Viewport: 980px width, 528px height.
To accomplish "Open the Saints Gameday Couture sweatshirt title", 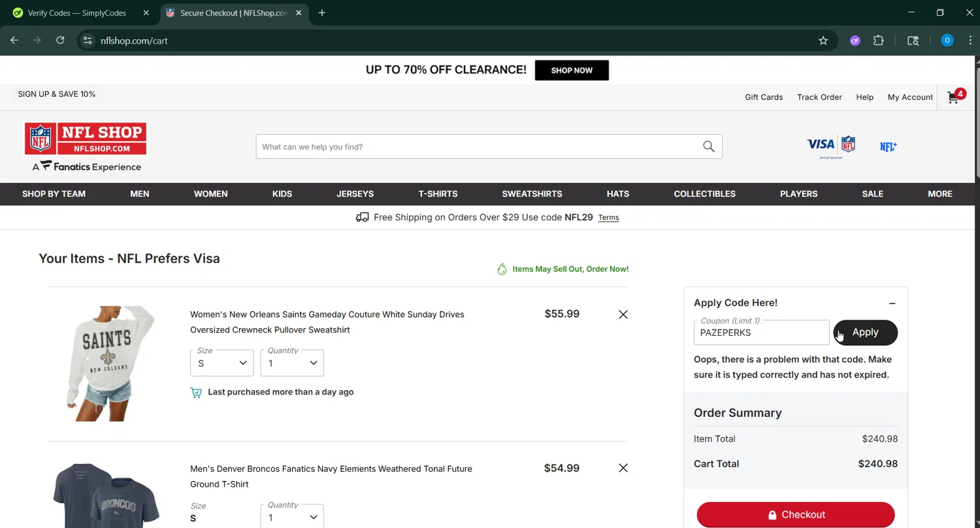I will (x=327, y=322).
